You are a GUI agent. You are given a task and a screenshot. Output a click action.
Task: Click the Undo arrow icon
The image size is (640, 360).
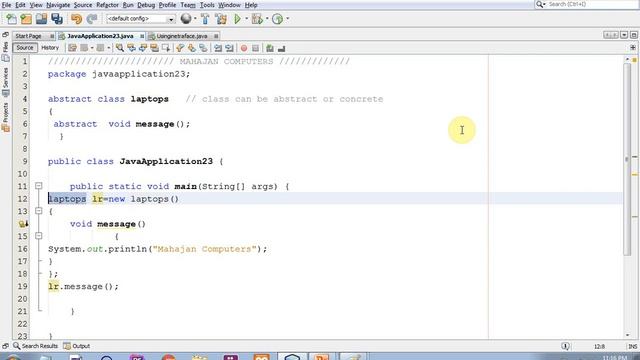tap(76, 19)
